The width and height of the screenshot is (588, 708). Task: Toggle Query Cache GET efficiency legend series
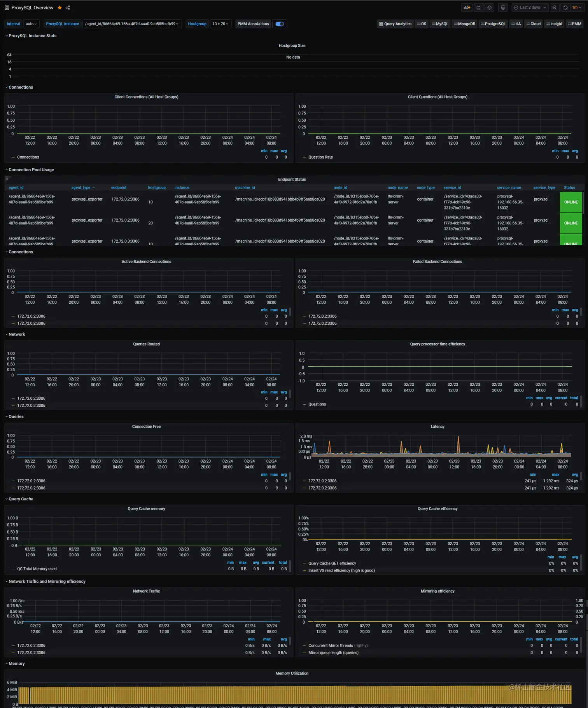(x=332, y=563)
